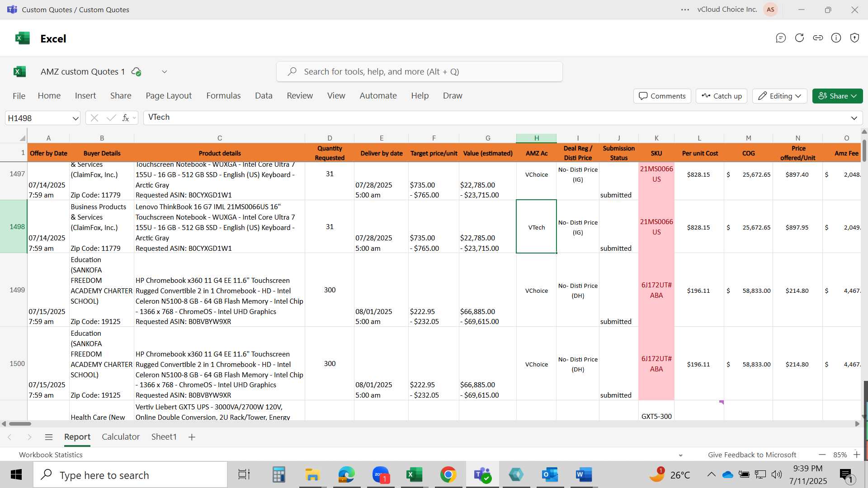Click the horizontal scrollbar thumb

click(x=20, y=424)
